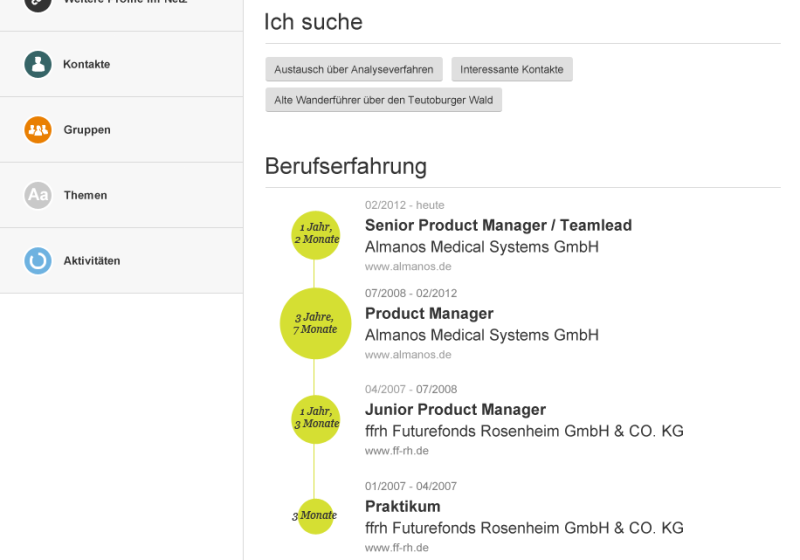Click the 'Austausch über Analyseverfahren' tag

(x=354, y=70)
